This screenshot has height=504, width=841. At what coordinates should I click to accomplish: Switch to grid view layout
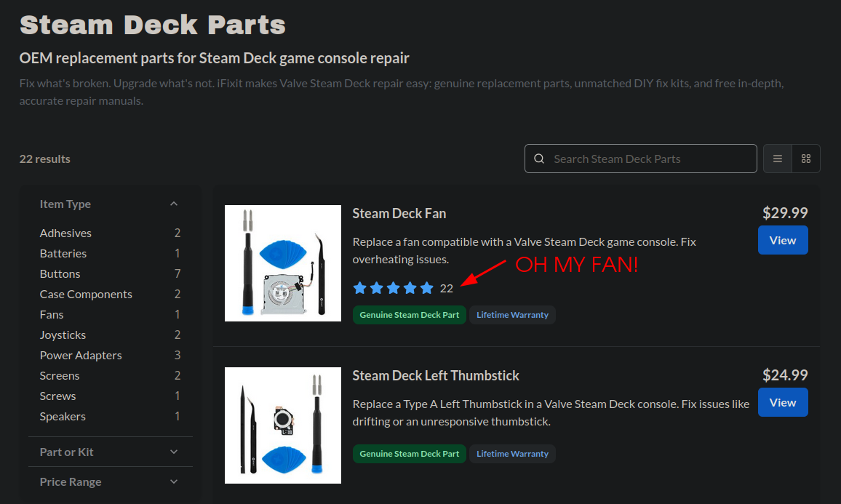(806, 159)
